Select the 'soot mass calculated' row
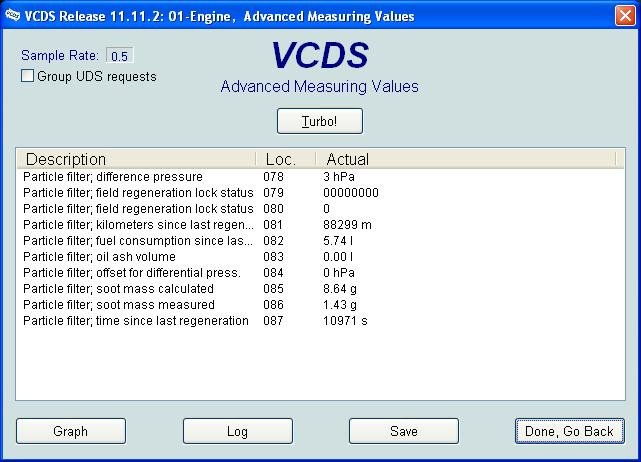This screenshot has height=462, width=641. [320, 289]
